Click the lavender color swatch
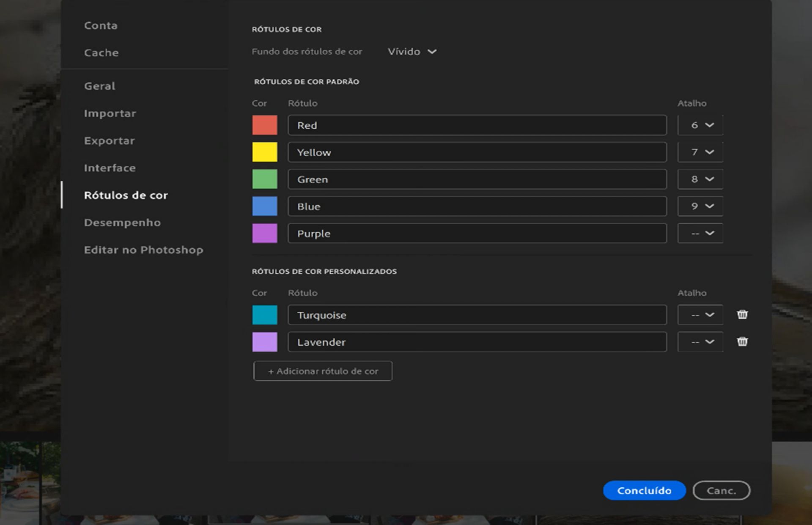812x525 pixels. (265, 342)
